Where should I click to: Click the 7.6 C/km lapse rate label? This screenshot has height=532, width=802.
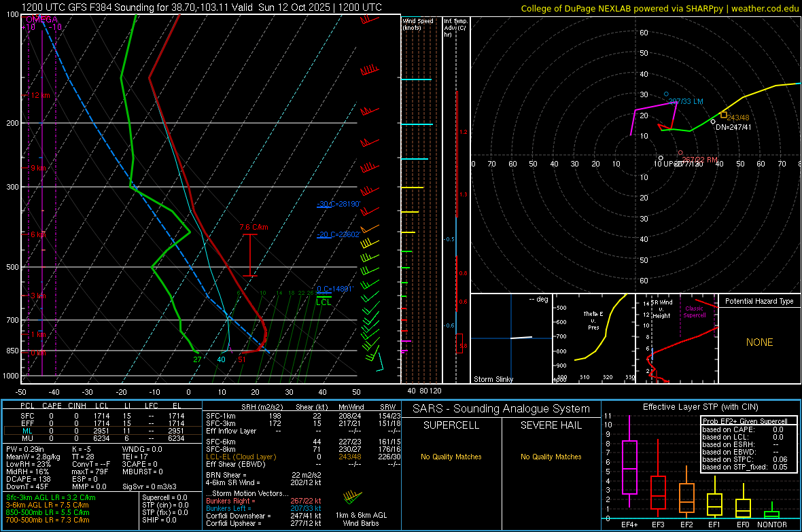coord(254,227)
